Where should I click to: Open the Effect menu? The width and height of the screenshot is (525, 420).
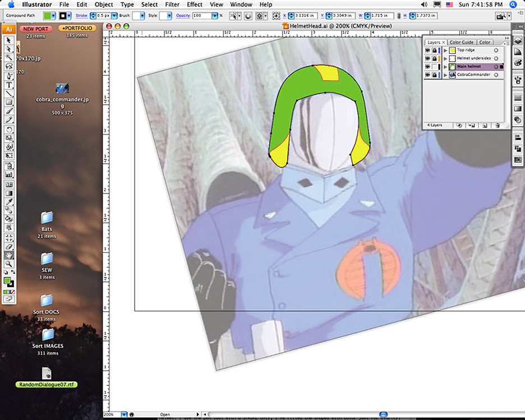pos(195,4)
